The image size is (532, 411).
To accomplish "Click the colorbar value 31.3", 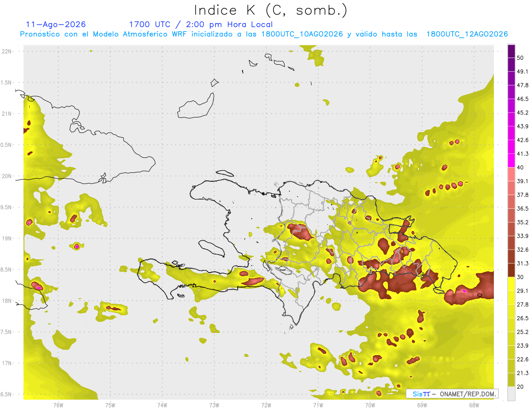I will 523,263.
